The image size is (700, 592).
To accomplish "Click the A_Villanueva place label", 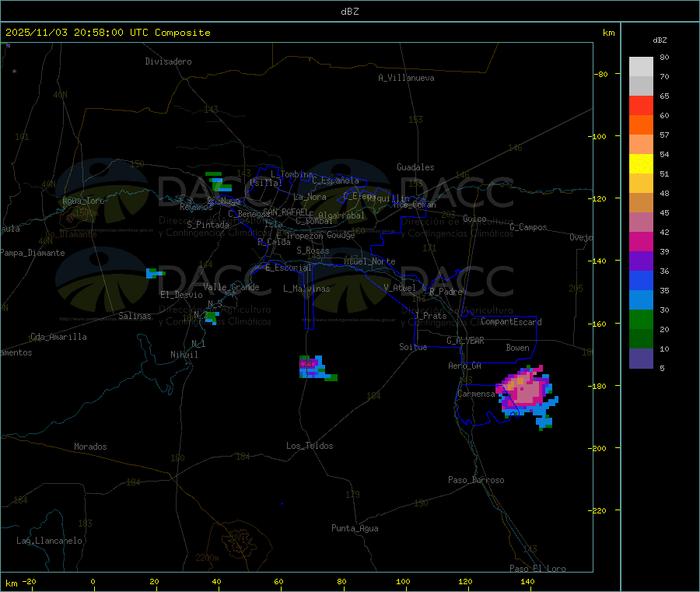I will pos(406,78).
